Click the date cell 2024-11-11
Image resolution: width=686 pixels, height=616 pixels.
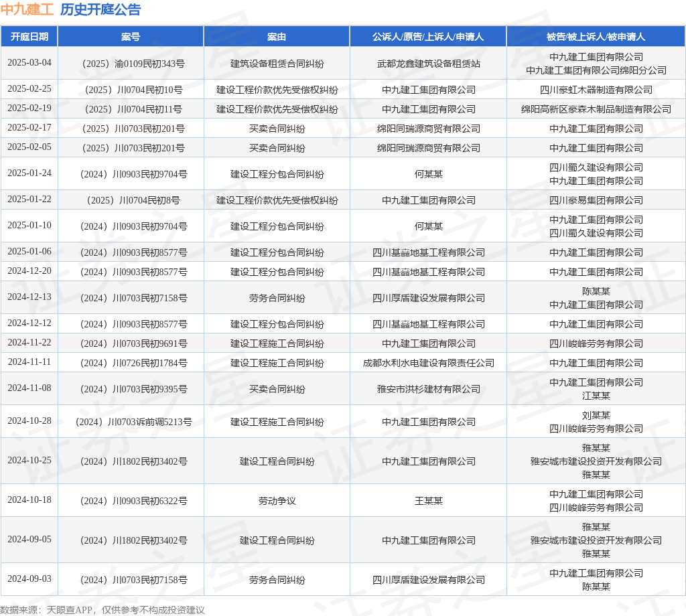pos(29,362)
